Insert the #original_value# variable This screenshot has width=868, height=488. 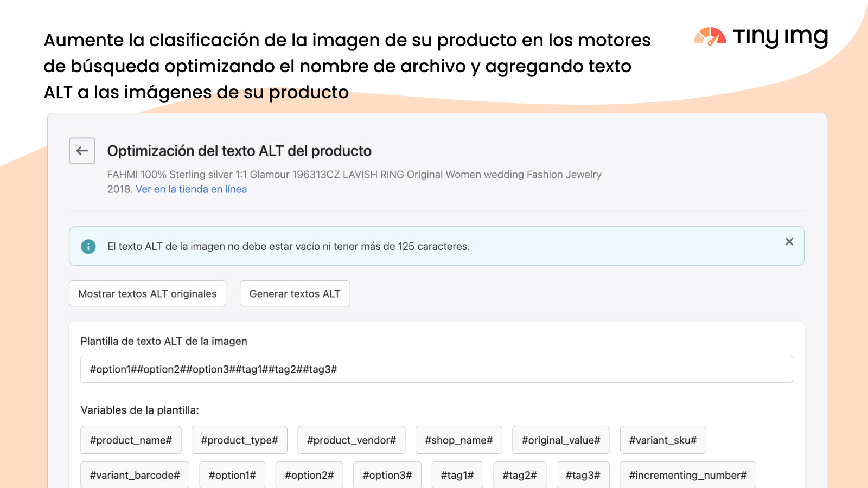click(x=561, y=440)
